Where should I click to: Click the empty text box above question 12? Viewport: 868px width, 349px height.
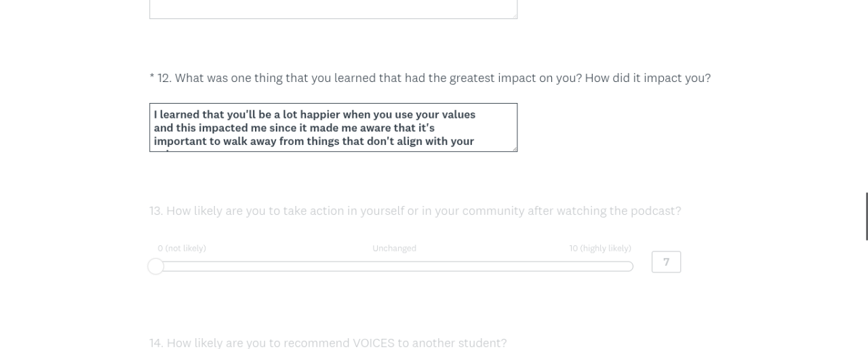[x=333, y=9]
